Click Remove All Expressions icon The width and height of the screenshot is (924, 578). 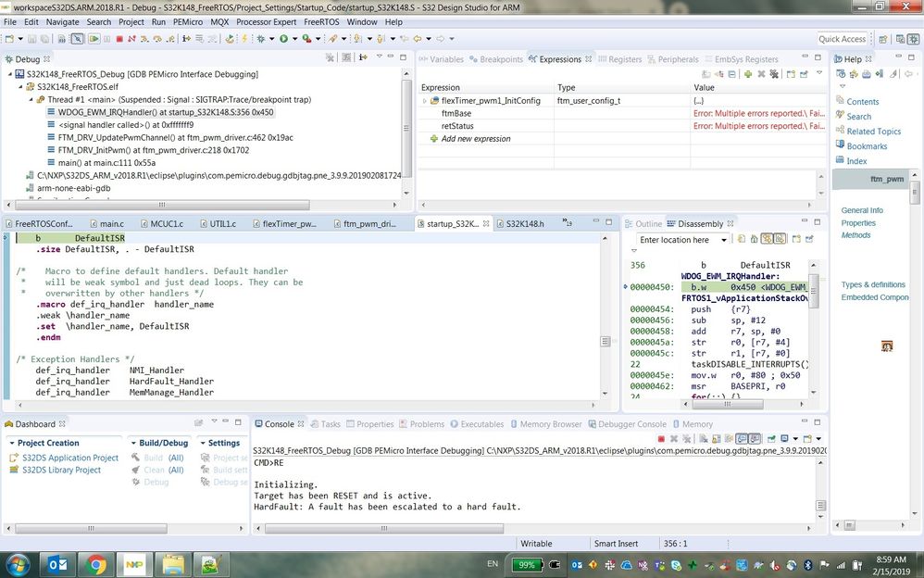(x=774, y=74)
